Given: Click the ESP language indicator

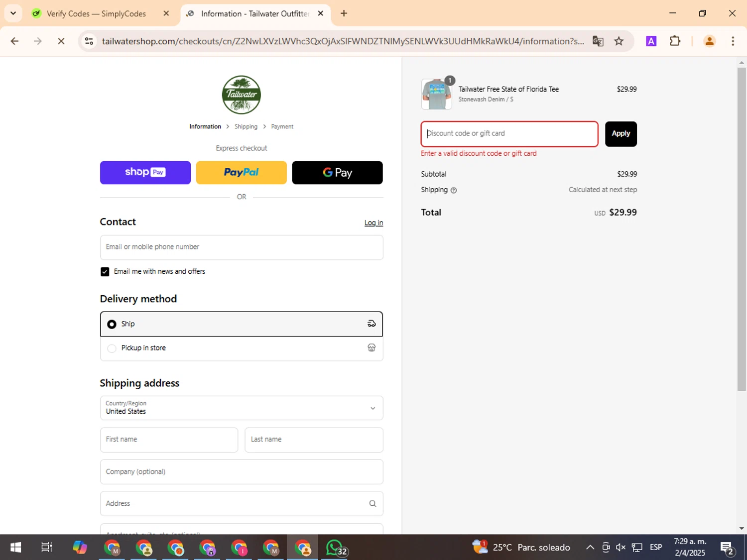Looking at the screenshot, I should (656, 548).
